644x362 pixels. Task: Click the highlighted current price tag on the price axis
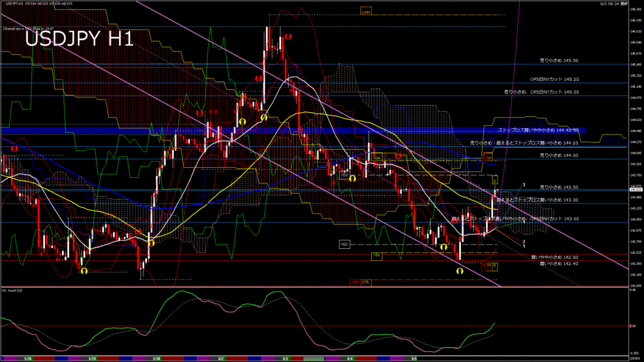tap(636, 190)
